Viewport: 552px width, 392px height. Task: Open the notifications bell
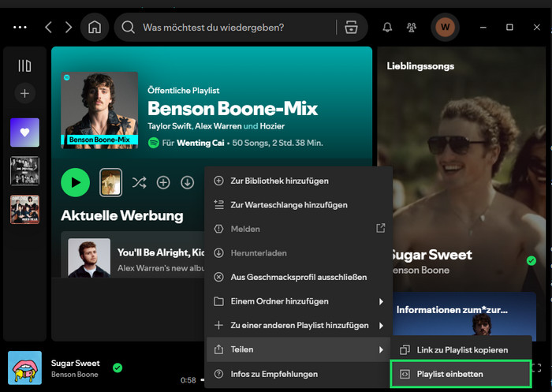387,27
